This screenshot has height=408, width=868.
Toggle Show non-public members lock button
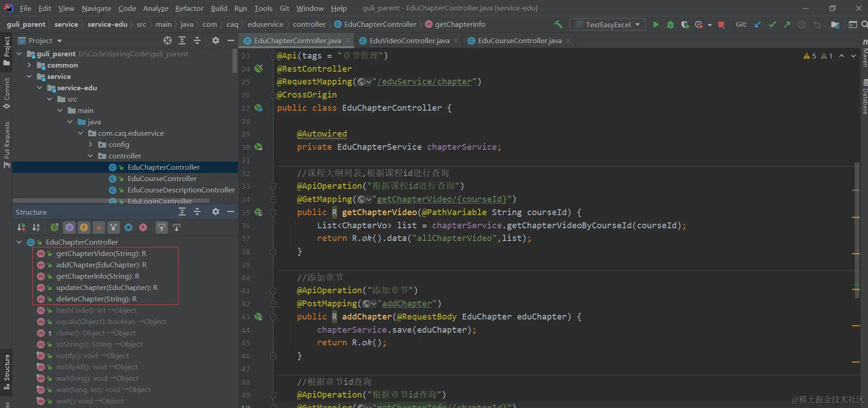[x=99, y=227]
